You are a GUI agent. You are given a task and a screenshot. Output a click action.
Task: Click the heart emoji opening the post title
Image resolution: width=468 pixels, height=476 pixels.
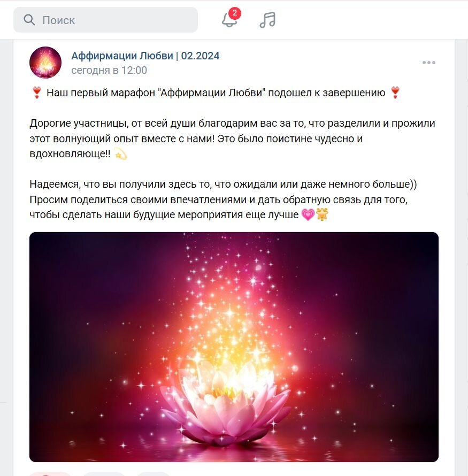pos(37,93)
